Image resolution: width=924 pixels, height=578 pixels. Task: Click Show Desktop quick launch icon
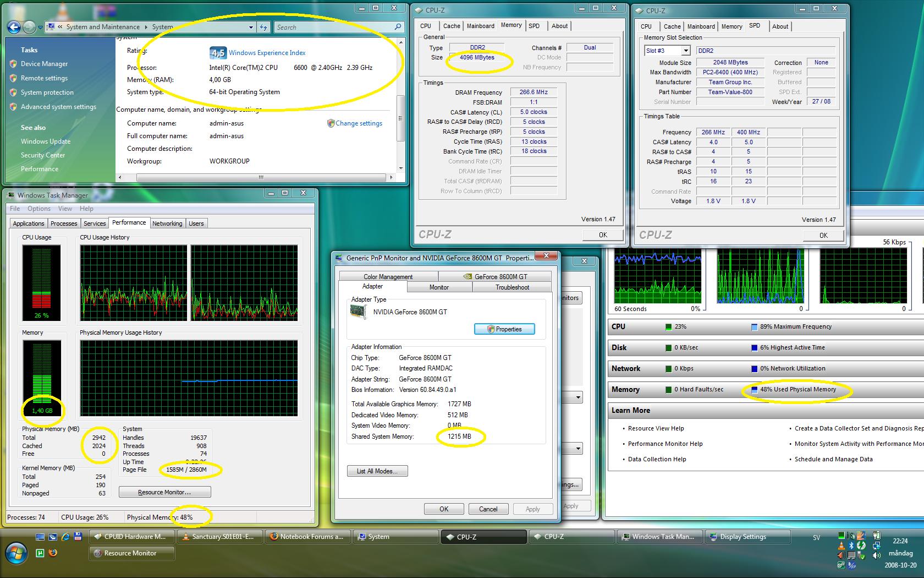pos(40,537)
